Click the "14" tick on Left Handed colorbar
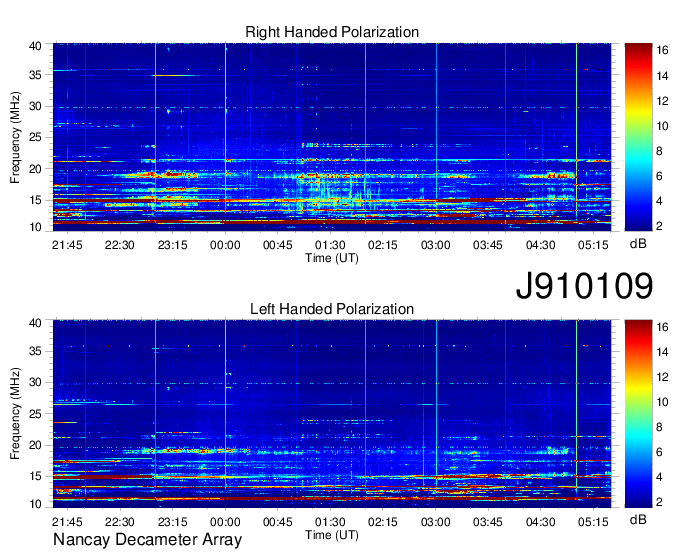 662,352
